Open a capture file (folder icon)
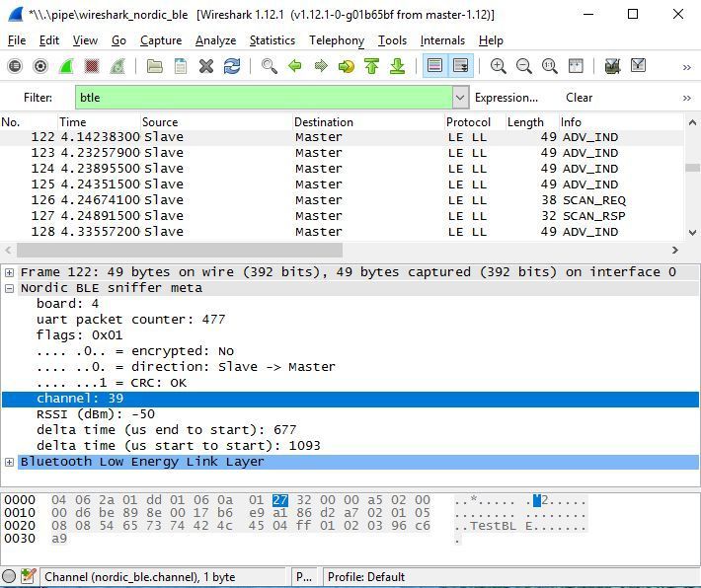701x588 pixels. click(x=155, y=66)
